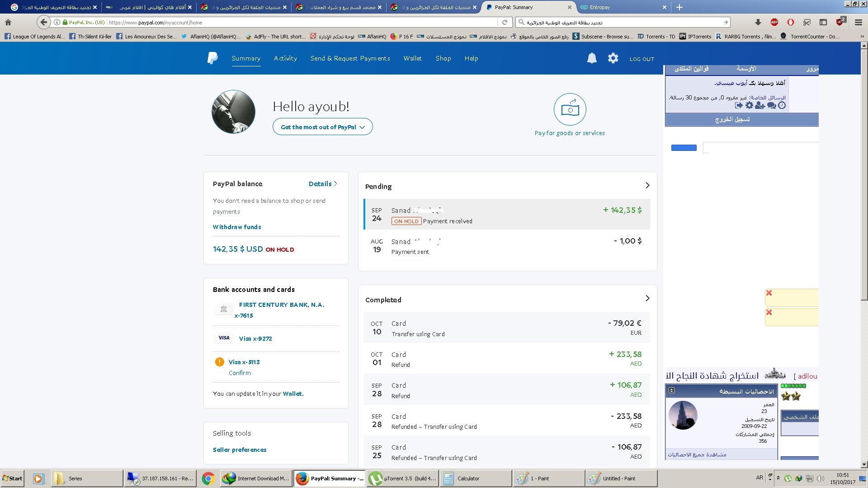
Task: Open Internet Download Manager taskbar item
Action: click(255, 479)
